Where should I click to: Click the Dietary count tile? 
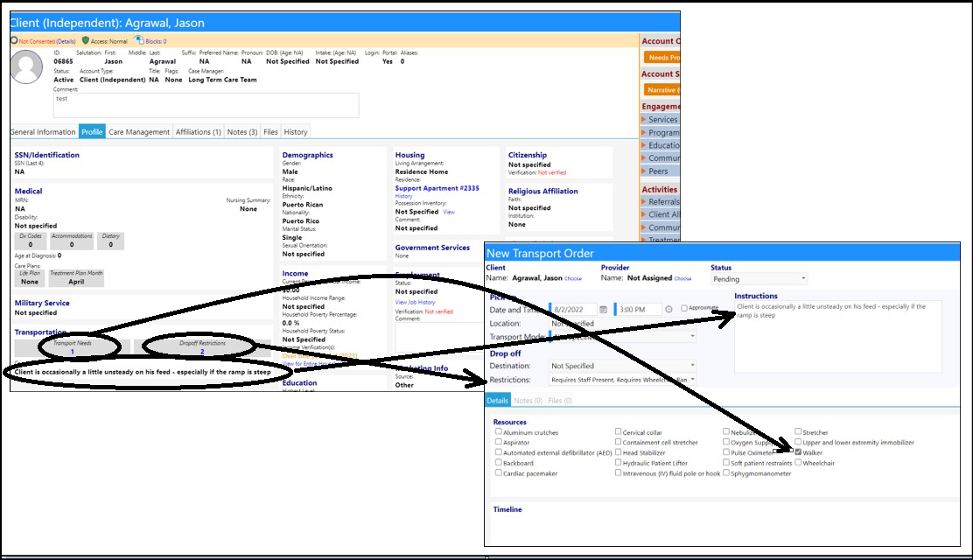point(111,241)
